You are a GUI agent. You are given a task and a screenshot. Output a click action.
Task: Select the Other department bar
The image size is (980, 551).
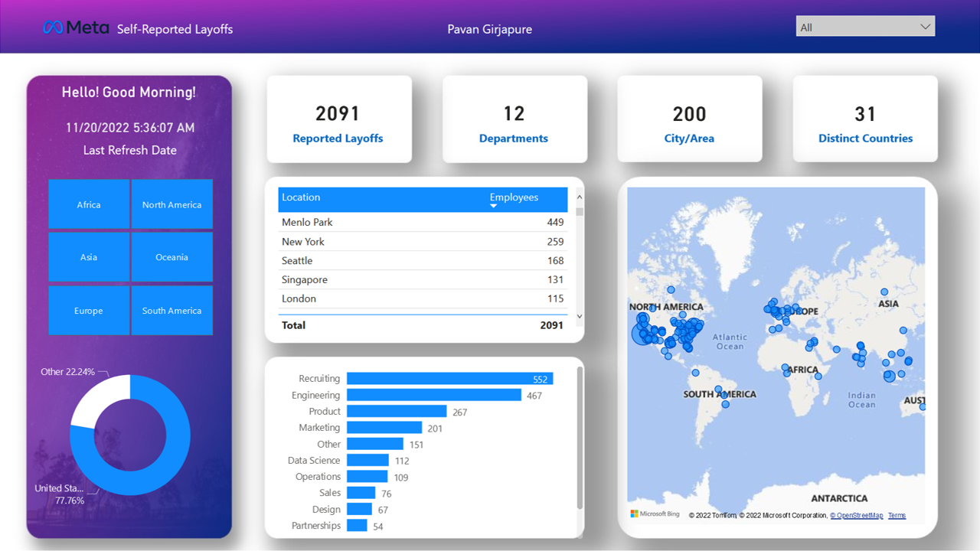coord(375,444)
